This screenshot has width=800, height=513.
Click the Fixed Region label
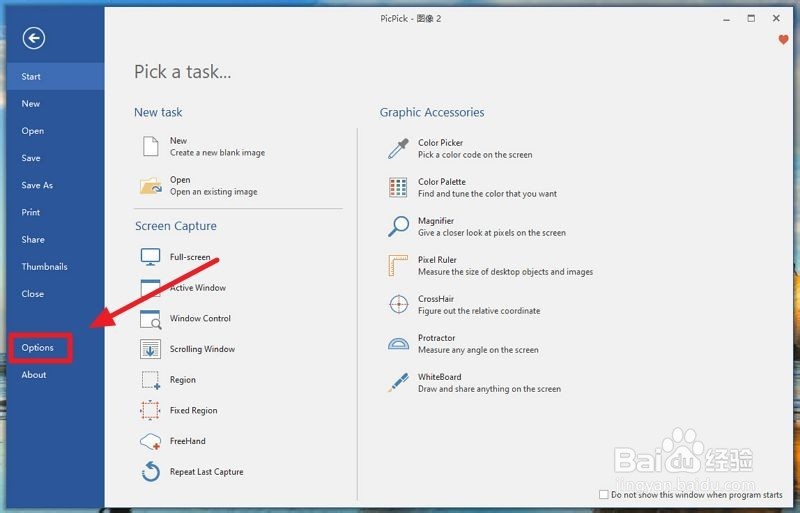(x=193, y=410)
